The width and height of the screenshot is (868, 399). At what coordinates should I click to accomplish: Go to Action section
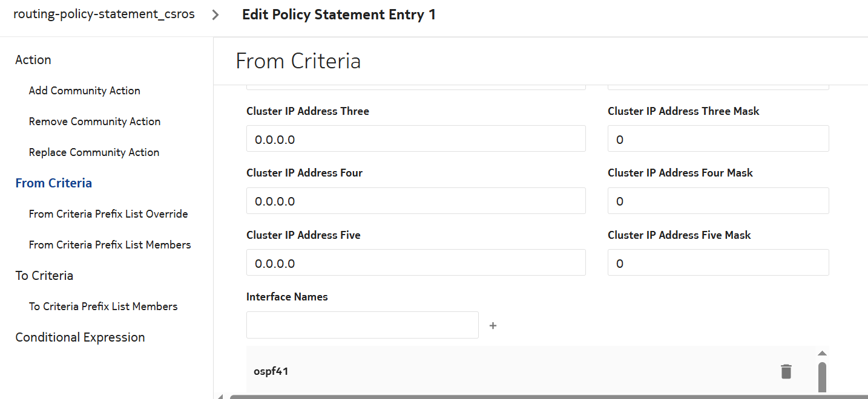(x=33, y=60)
